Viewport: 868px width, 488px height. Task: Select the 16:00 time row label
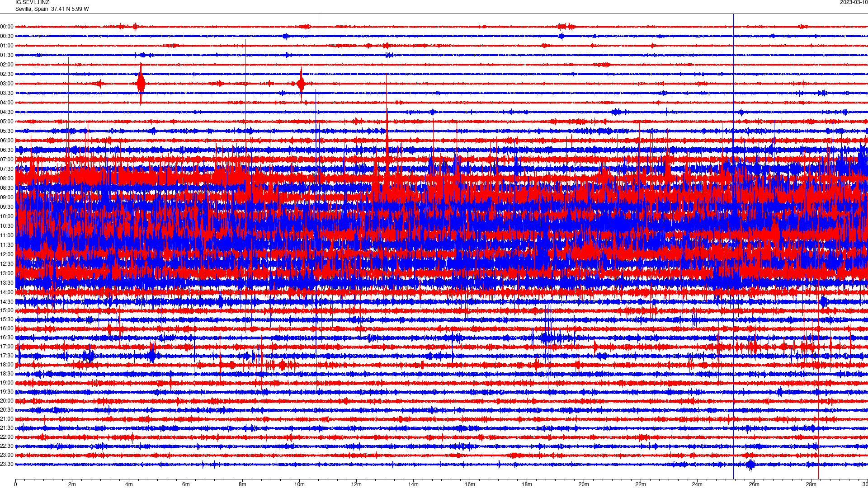7,328
